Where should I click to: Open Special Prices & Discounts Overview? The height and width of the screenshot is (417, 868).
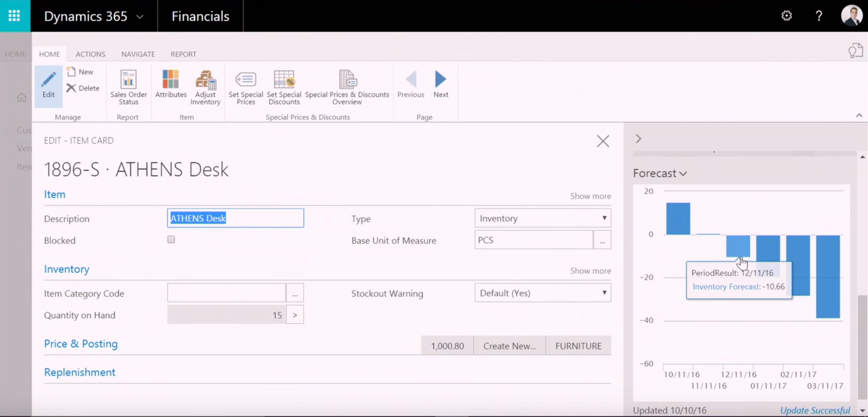pos(347,87)
